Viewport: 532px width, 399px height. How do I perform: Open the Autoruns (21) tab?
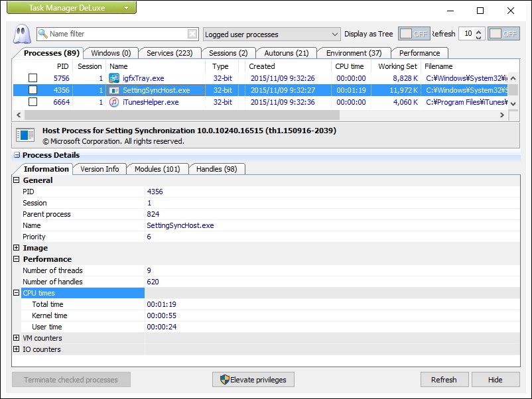[x=287, y=53]
